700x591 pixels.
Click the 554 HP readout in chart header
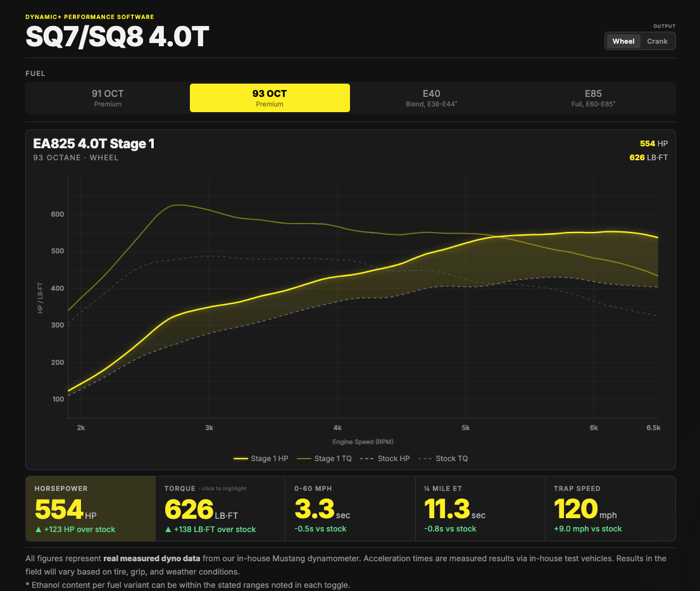click(x=654, y=143)
